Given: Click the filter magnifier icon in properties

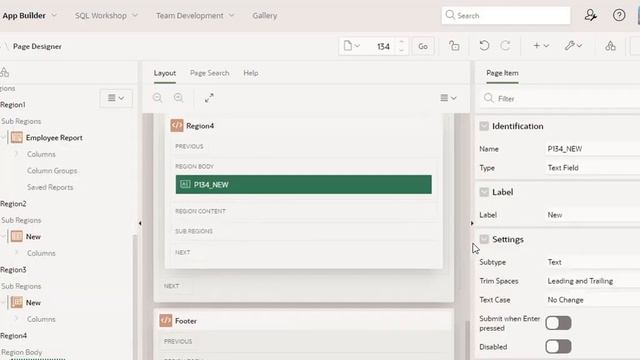Looking at the screenshot, I should (x=489, y=98).
